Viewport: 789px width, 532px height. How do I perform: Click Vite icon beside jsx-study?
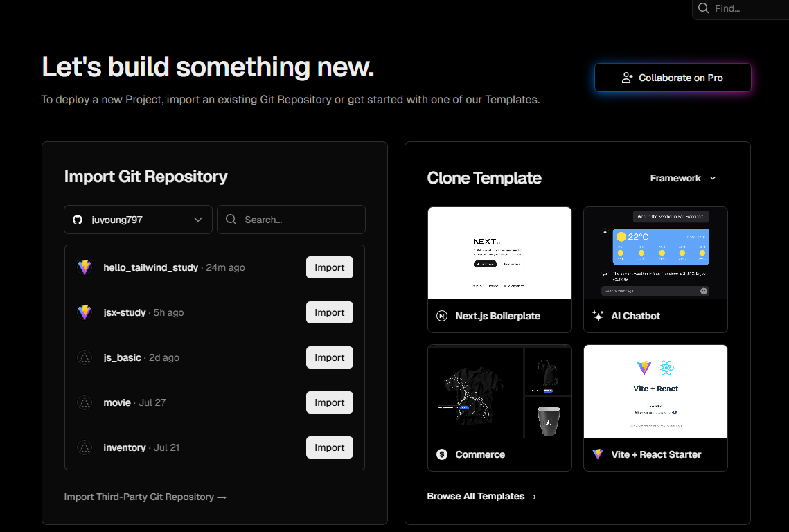coord(85,312)
